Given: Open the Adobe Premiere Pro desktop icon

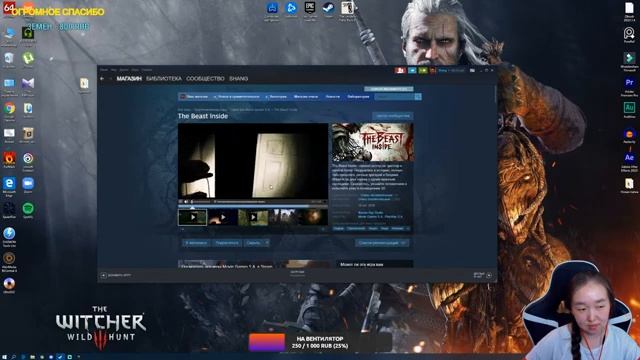Looking at the screenshot, I should pos(629,86).
